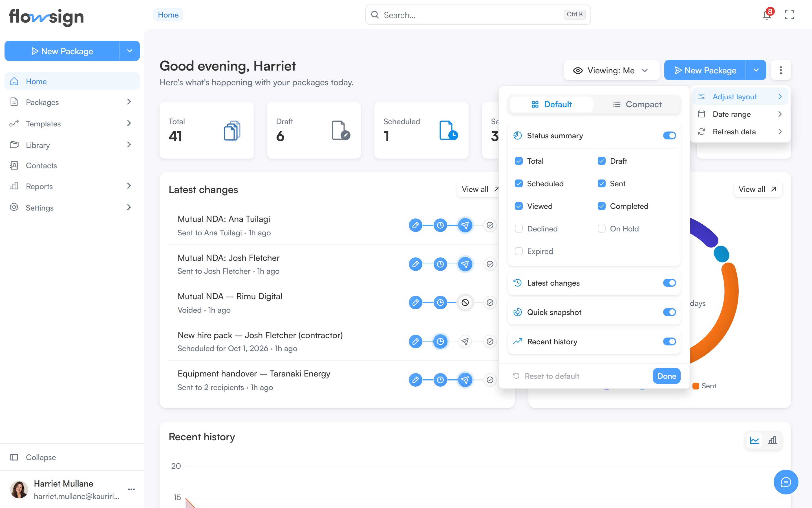Click voided status icon for Rimu Digital
This screenshot has width=812, height=508.
(x=465, y=303)
